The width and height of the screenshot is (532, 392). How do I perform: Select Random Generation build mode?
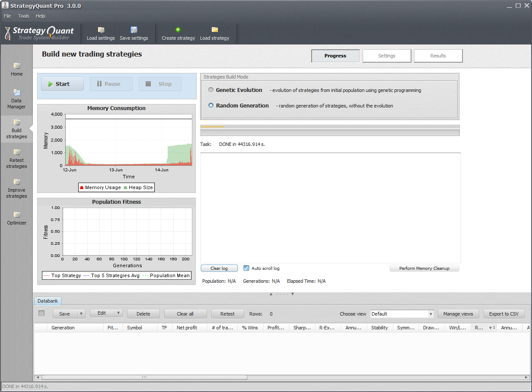click(x=211, y=105)
